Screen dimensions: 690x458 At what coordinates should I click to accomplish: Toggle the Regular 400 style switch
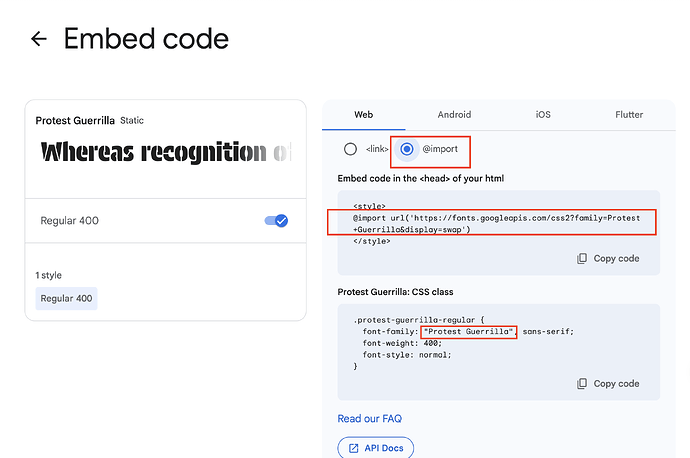[276, 220]
